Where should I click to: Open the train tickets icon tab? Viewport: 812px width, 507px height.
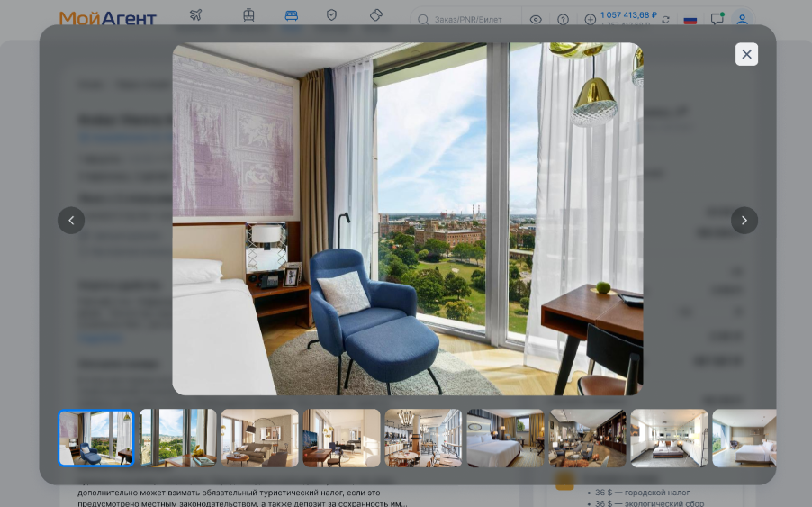248,15
